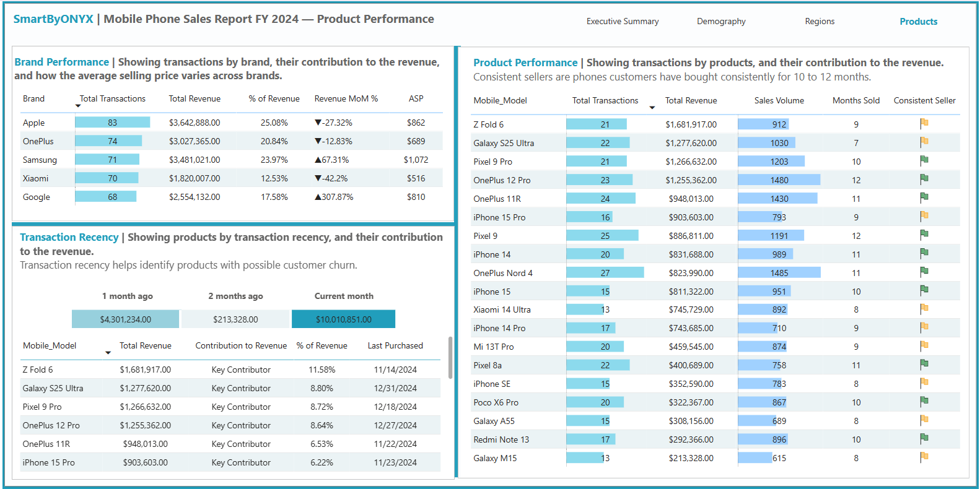Click the Transaction Recency section title
Screen dimensions: 980x489
coord(69,237)
